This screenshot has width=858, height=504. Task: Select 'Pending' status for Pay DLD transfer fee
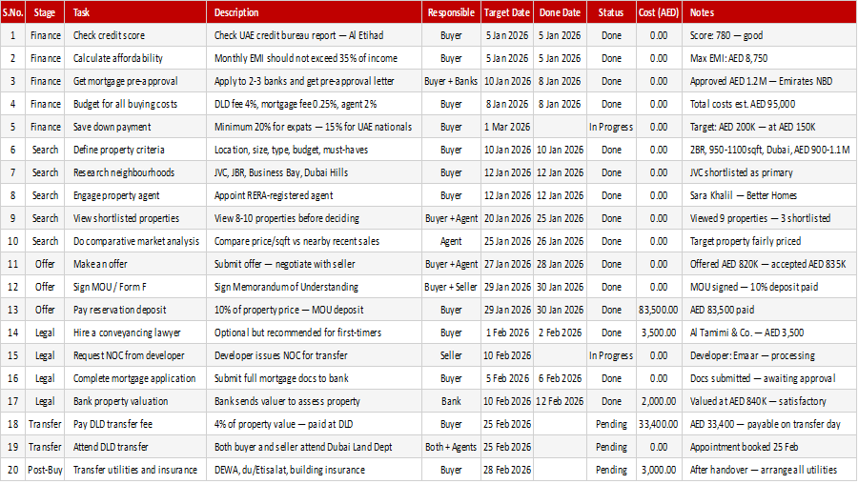click(611, 424)
